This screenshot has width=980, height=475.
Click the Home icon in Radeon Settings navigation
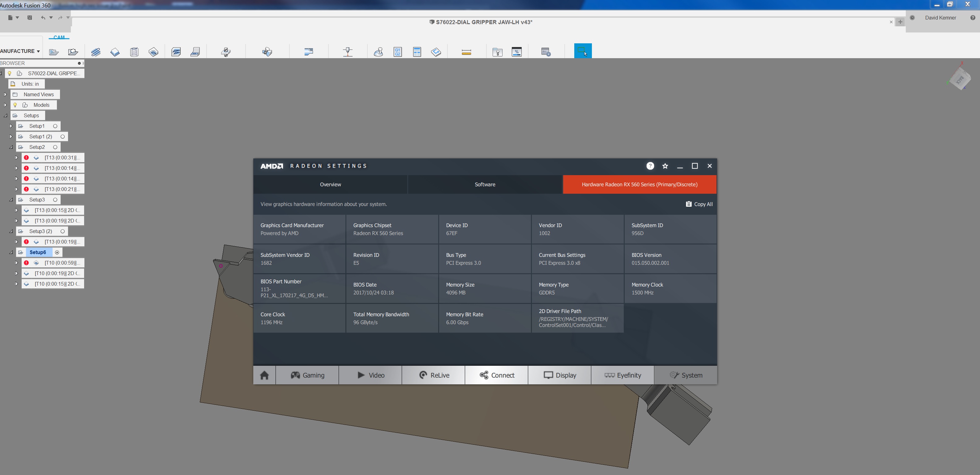click(x=264, y=375)
